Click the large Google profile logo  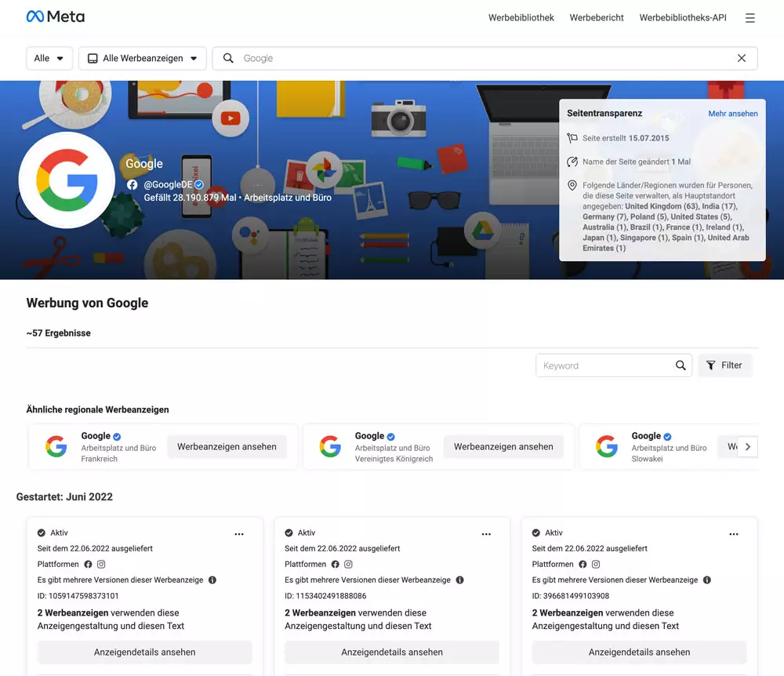67,180
